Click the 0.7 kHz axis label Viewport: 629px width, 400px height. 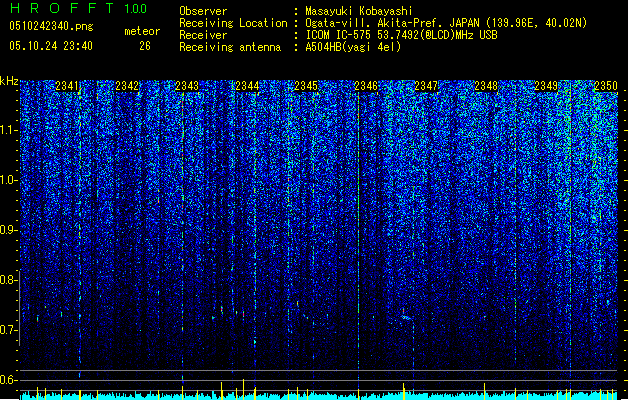[x=8, y=330]
